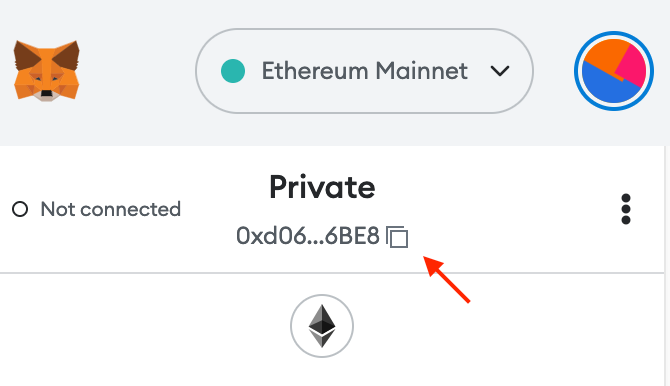Viewport: 670px width, 386px height.
Task: Expand the network list using the chevron arrow
Action: click(500, 71)
